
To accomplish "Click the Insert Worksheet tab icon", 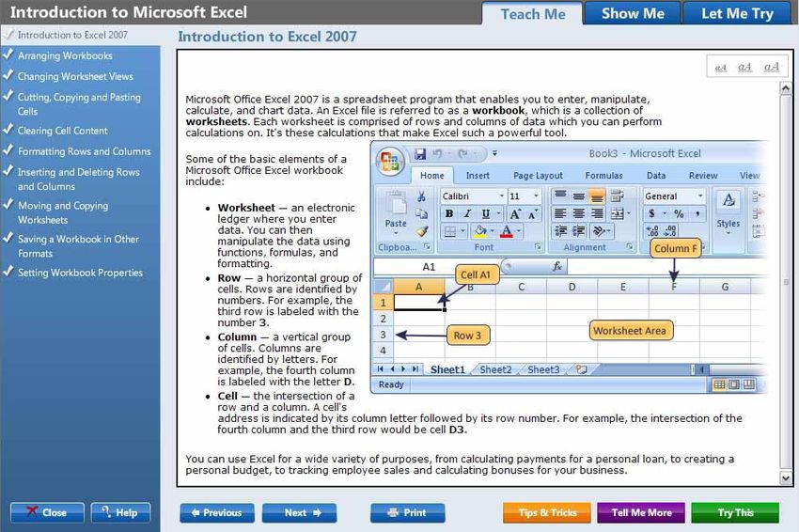I will tap(582, 369).
